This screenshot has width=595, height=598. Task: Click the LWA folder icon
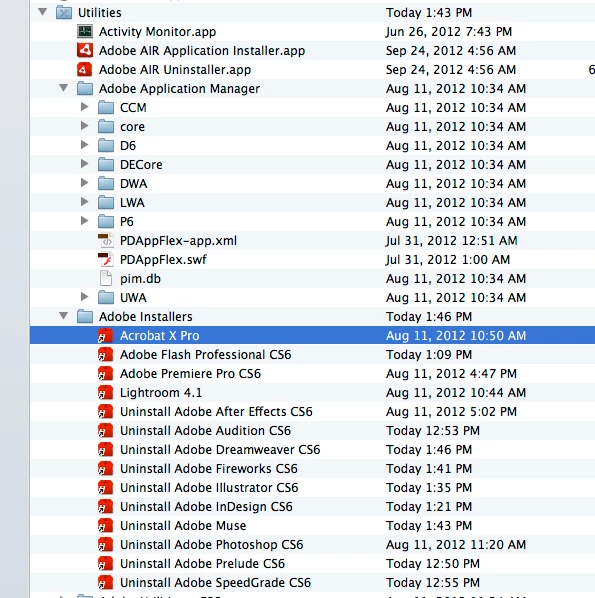[106, 203]
